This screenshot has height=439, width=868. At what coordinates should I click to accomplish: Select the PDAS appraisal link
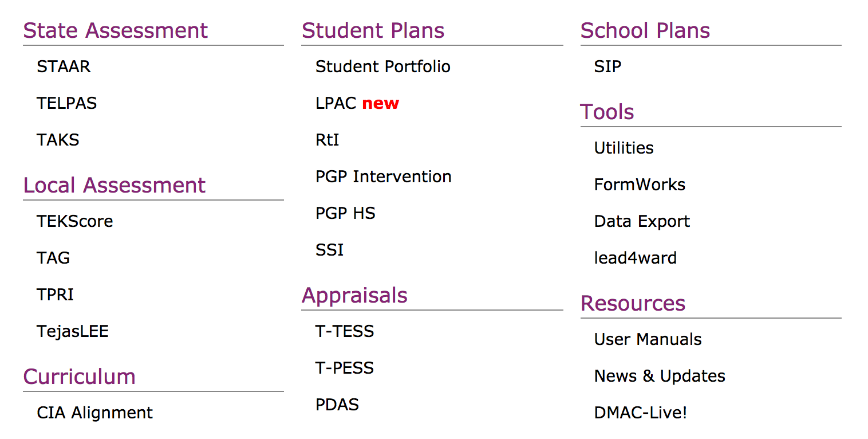pos(337,405)
